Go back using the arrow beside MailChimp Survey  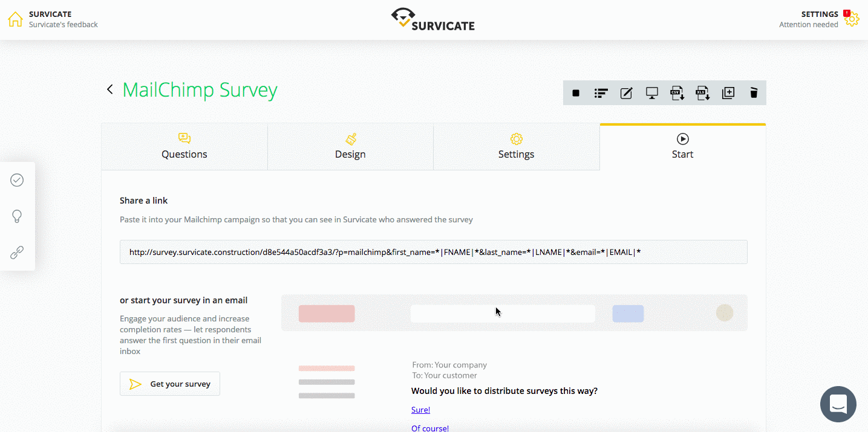[x=110, y=89]
